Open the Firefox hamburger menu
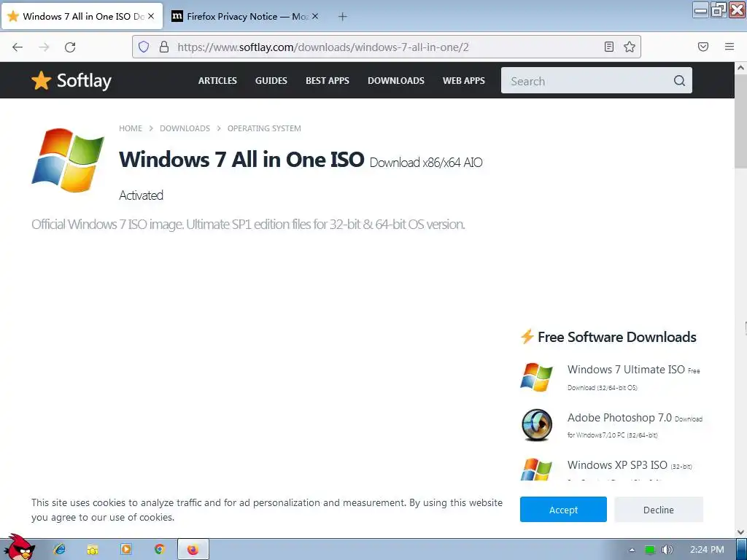The image size is (747, 560). coord(729,47)
